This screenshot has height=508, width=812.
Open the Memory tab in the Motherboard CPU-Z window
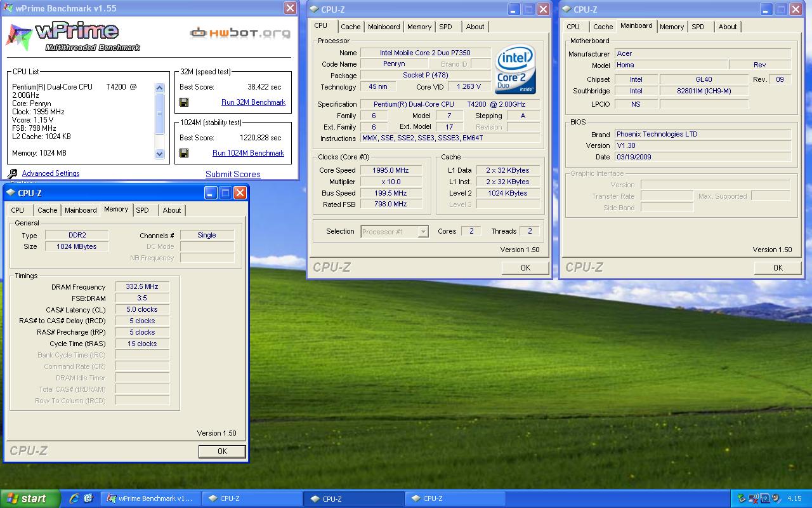coord(672,27)
